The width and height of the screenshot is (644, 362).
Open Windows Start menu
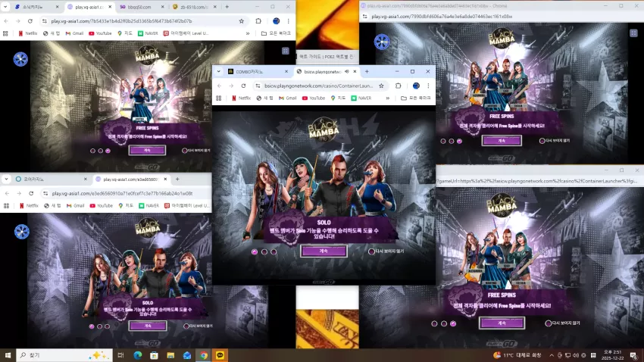pyautogui.click(x=8, y=355)
